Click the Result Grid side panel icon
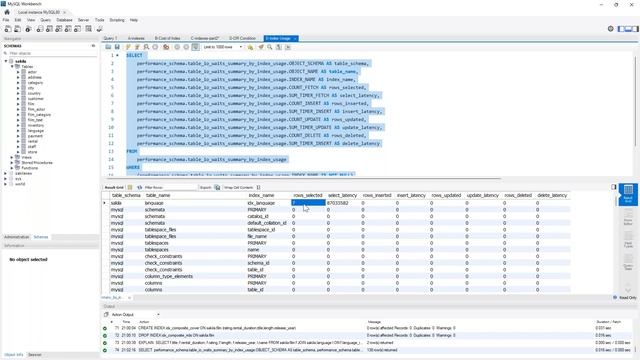The height and width of the screenshot is (360, 640). (628, 194)
